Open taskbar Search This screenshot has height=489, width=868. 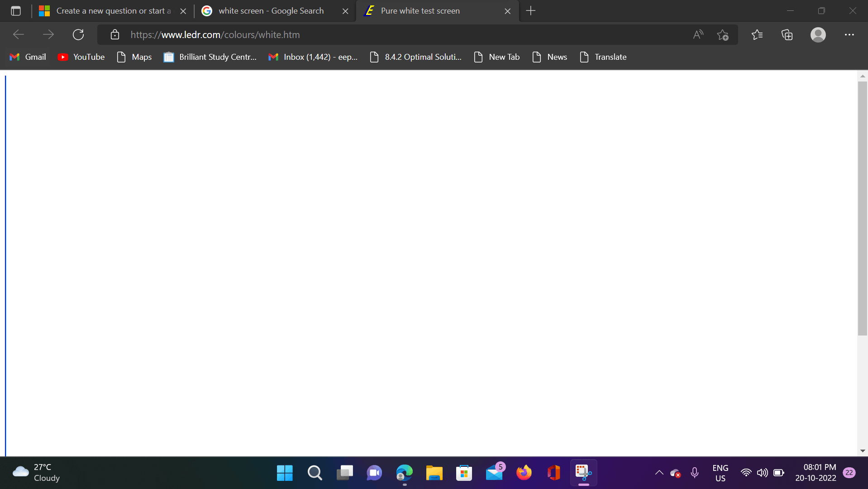[x=315, y=473]
